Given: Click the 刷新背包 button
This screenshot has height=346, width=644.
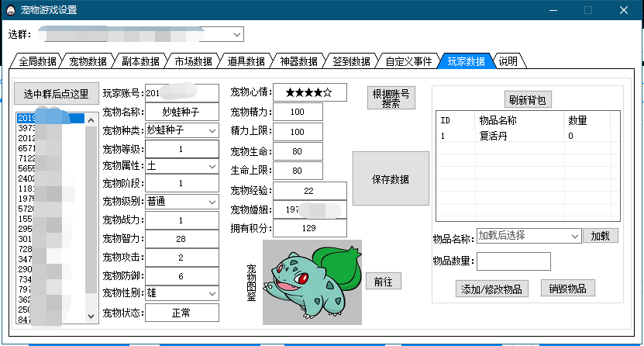Looking at the screenshot, I should (x=527, y=100).
